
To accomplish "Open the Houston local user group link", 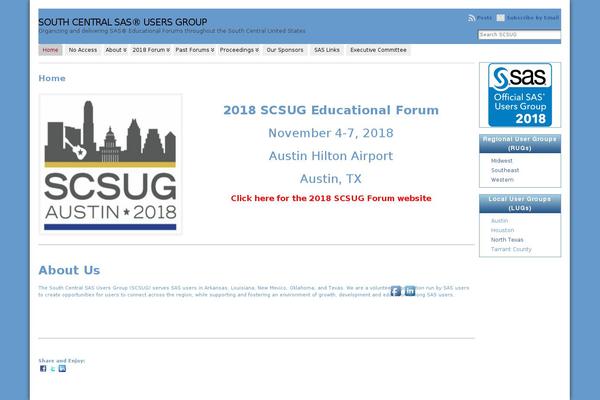I will (502, 230).
